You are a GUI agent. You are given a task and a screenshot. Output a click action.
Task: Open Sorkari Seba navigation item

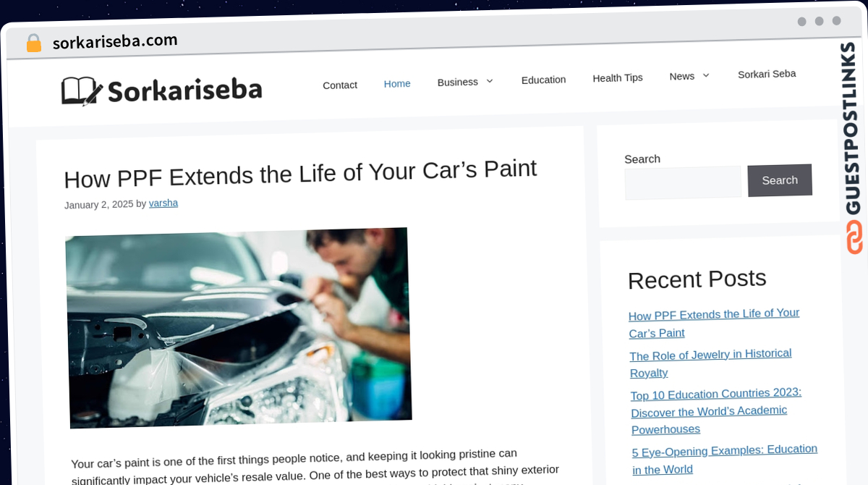pos(767,74)
